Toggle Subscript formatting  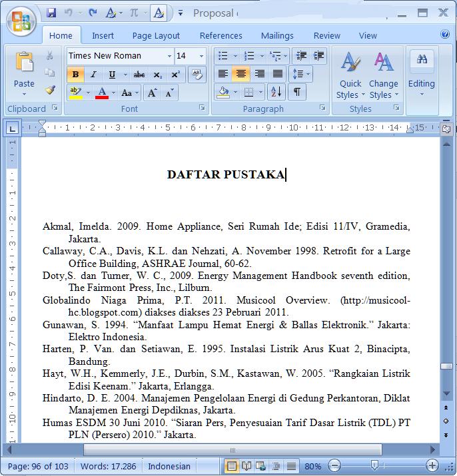(157, 75)
